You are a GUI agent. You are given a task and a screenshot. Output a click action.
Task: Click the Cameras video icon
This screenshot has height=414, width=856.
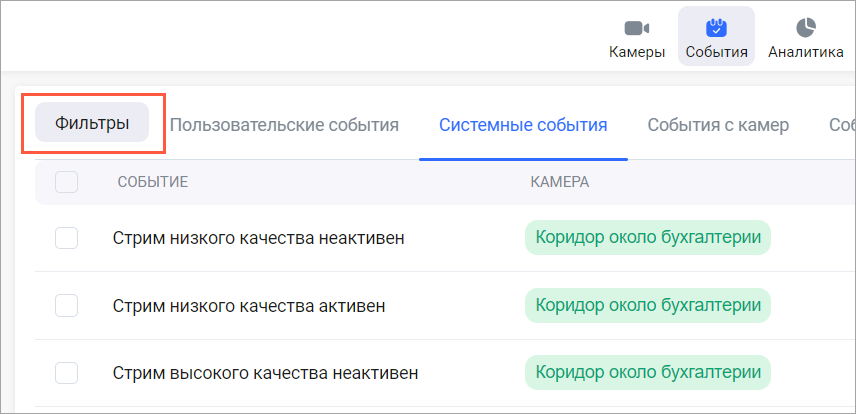(x=637, y=28)
